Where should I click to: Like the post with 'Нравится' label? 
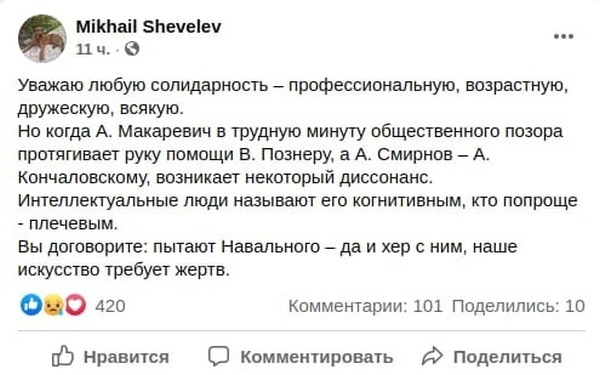click(x=126, y=357)
